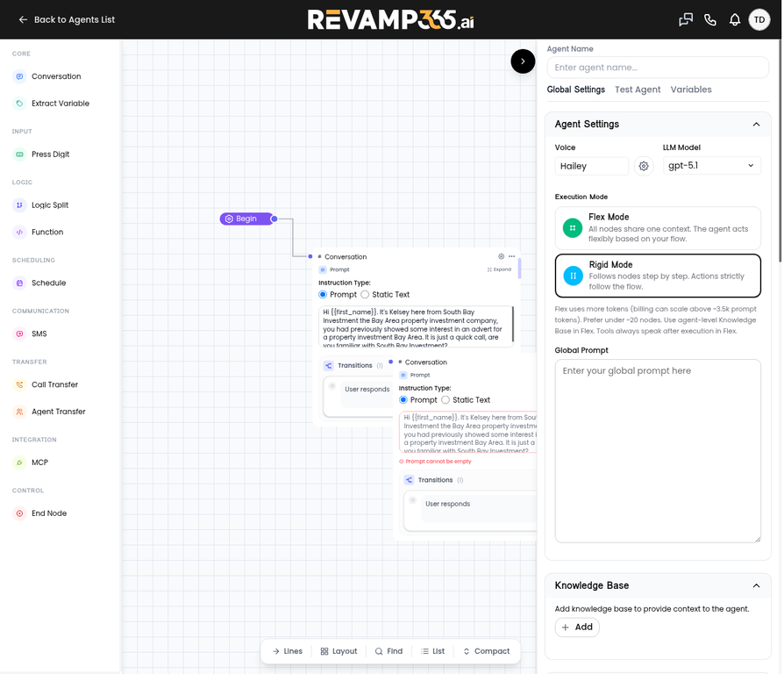
Task: Click the phone call icon in header
Action: 710,20
